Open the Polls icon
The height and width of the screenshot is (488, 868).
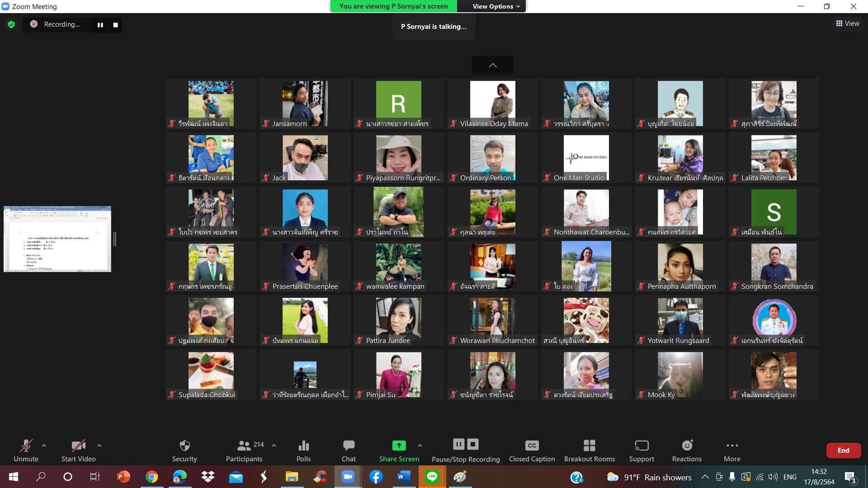tap(303, 446)
